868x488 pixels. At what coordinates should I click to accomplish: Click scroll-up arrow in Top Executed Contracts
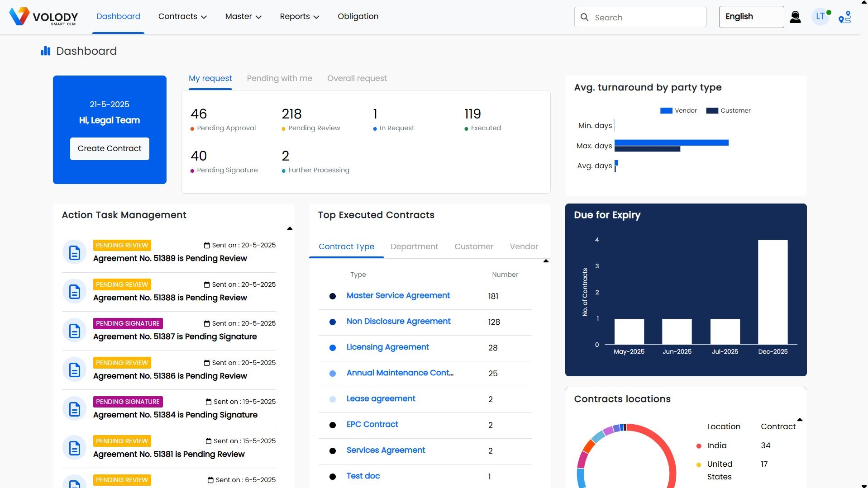click(546, 261)
